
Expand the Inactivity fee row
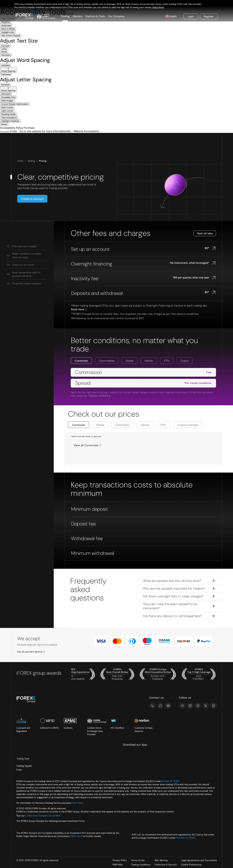[143, 278]
